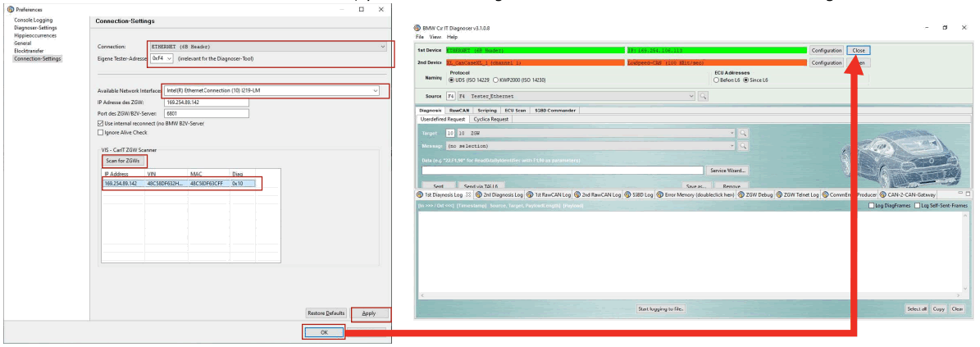Click Start logging to file button
The image size is (980, 347).
[x=660, y=309]
